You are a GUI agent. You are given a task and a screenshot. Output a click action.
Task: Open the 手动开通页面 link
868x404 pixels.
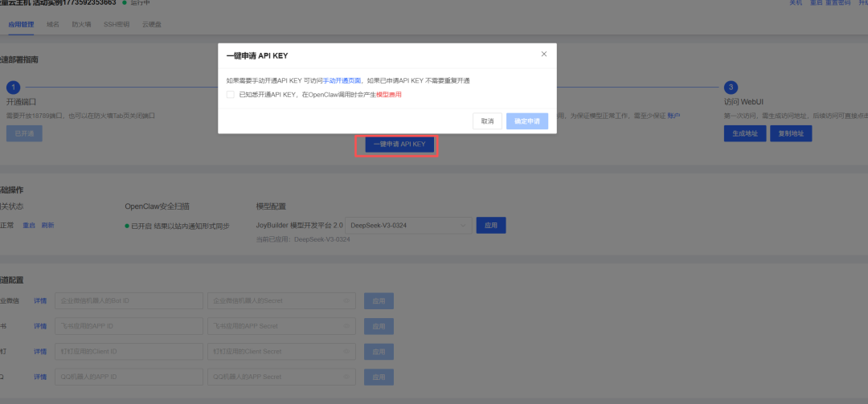342,81
